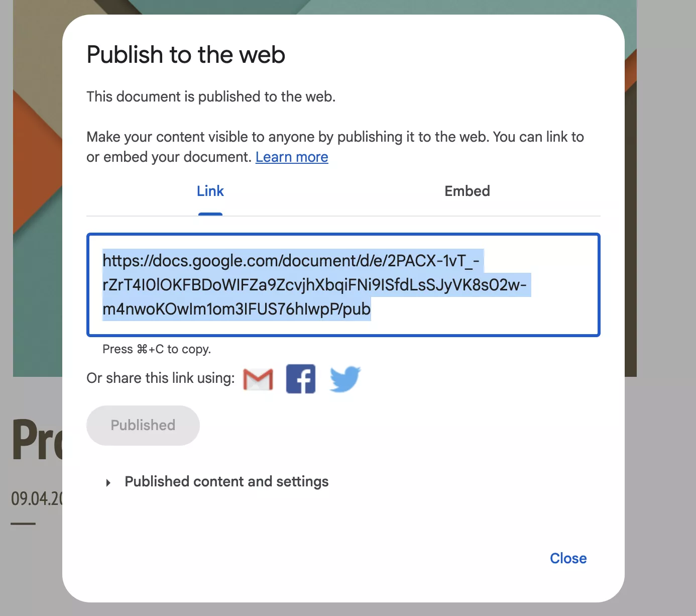696x616 pixels.
Task: Click the Publish to the web heading
Action: tap(186, 55)
